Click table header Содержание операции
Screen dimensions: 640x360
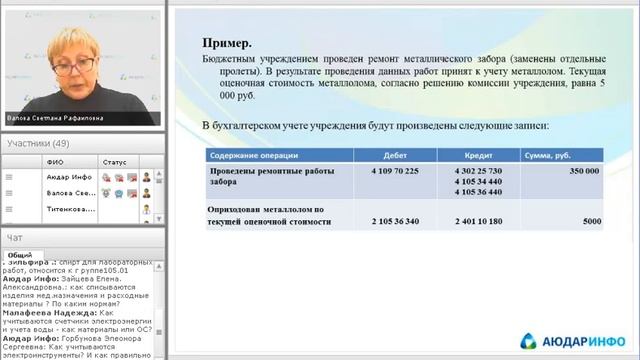(x=254, y=156)
